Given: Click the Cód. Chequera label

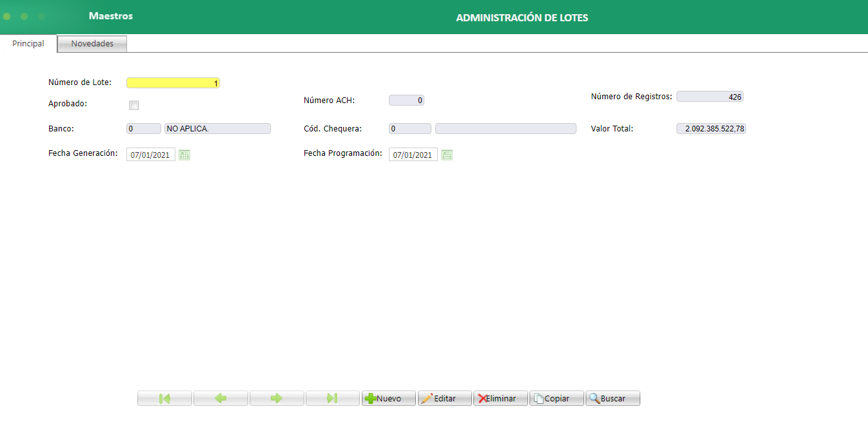Looking at the screenshot, I should (x=333, y=129).
